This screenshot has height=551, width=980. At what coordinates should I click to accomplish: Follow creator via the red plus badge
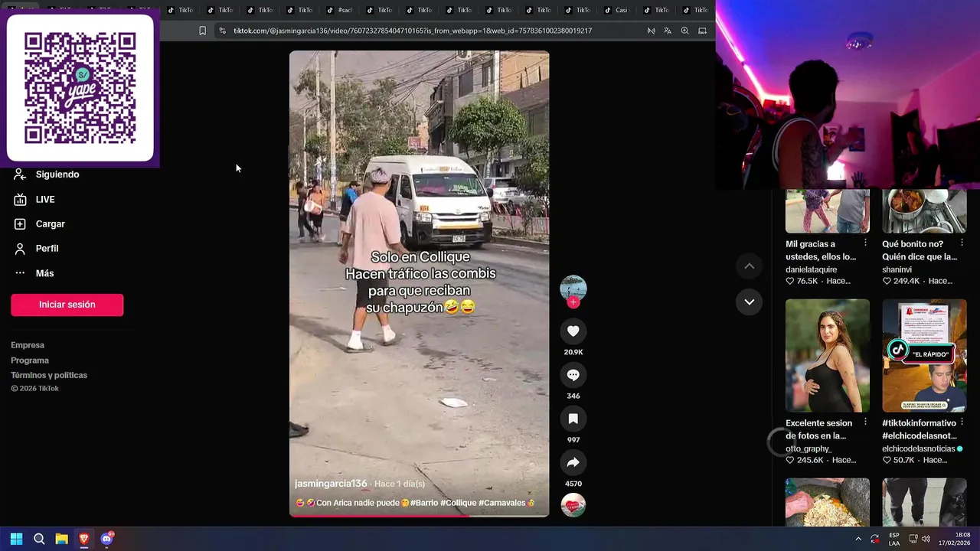573,302
